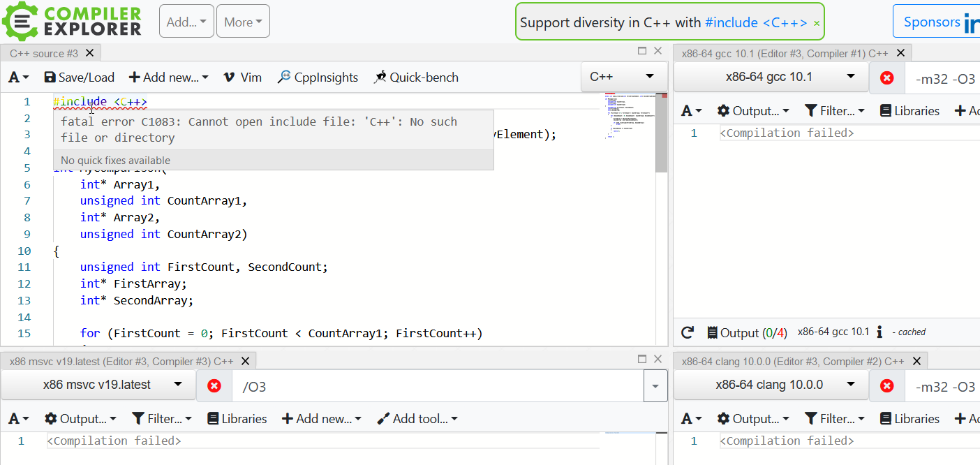Maximize the source editor pane
Viewport: 980px width, 465px height.
(642, 50)
